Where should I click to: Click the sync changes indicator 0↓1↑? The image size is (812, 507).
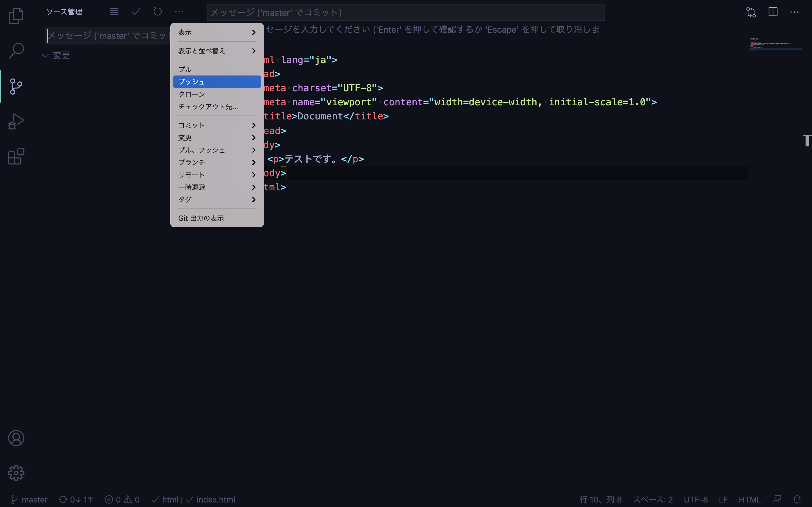click(76, 499)
